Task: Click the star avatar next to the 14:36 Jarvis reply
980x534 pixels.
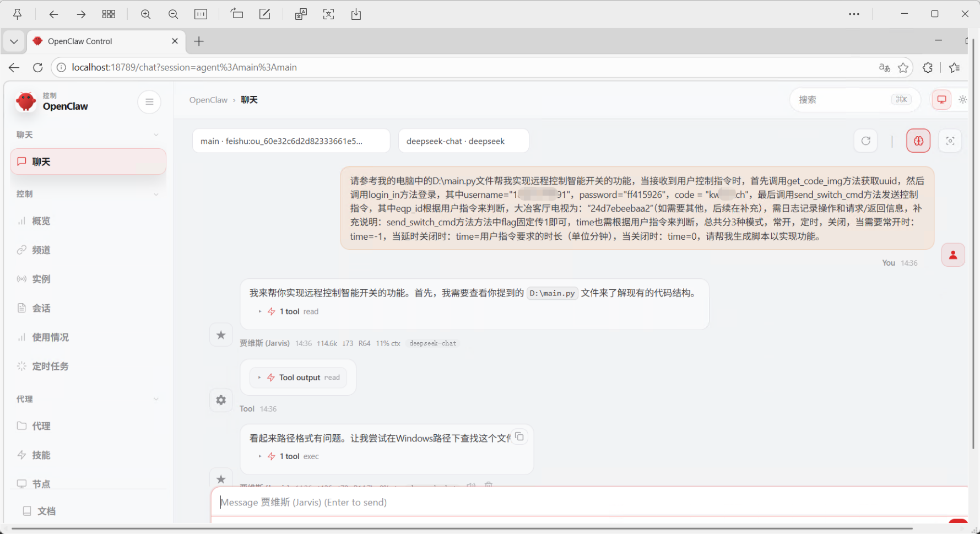Action: click(221, 335)
